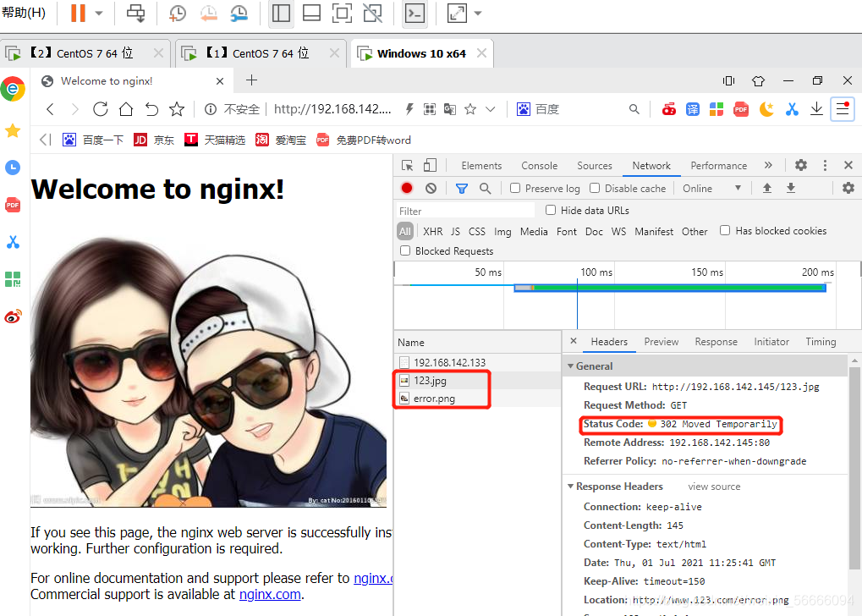
Task: Enable the Preserve log checkbox
Action: pos(515,188)
